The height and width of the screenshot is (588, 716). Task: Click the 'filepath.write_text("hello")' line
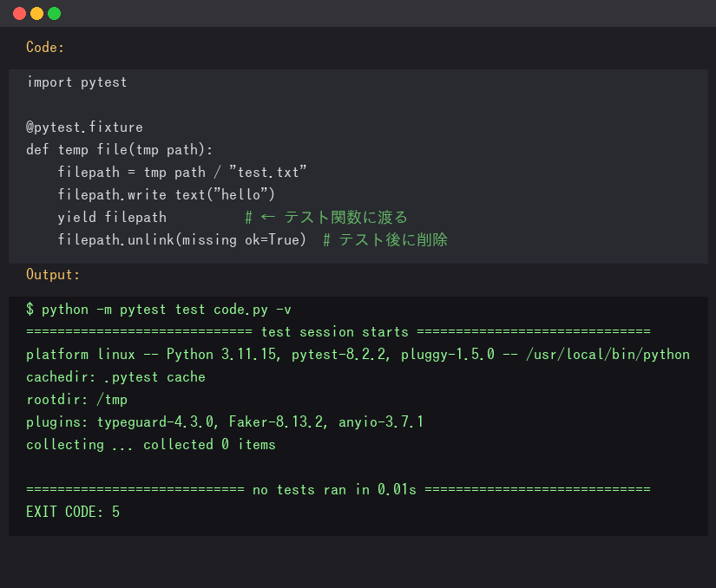tap(167, 194)
